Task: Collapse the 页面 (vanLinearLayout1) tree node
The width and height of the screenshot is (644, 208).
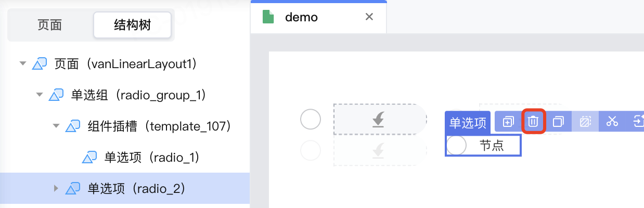Action: [x=22, y=63]
